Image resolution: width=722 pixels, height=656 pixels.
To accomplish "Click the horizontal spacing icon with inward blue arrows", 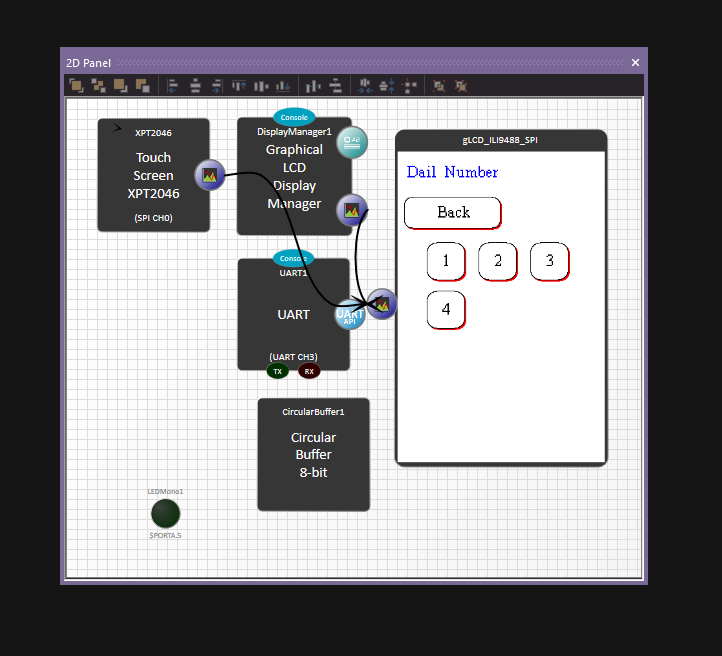I will [x=365, y=86].
